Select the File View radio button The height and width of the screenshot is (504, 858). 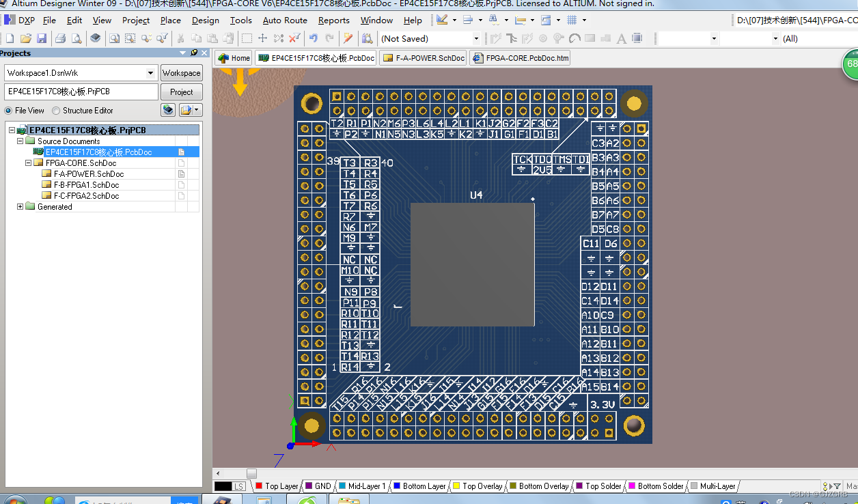pos(8,110)
